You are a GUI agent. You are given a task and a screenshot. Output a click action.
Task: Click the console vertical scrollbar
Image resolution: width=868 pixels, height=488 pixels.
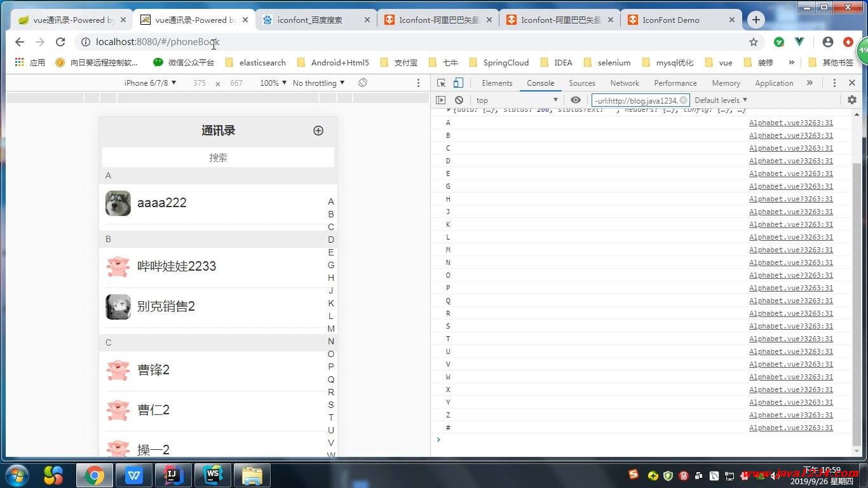(x=857, y=304)
